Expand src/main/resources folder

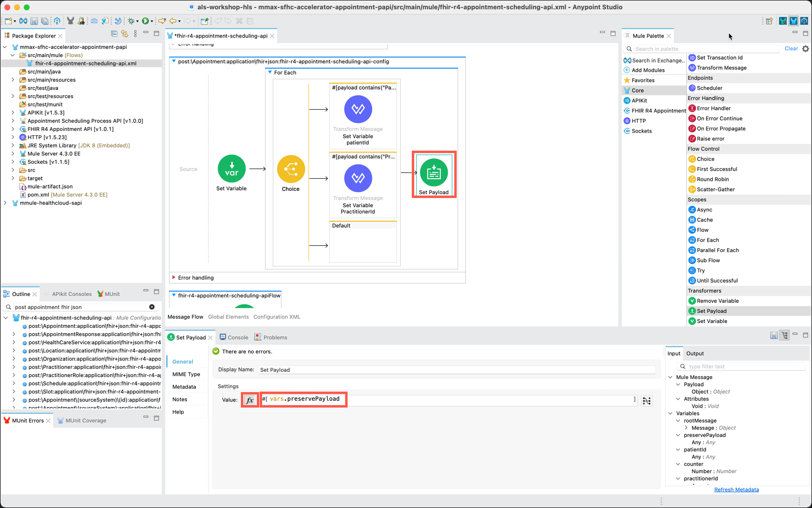click(x=13, y=80)
